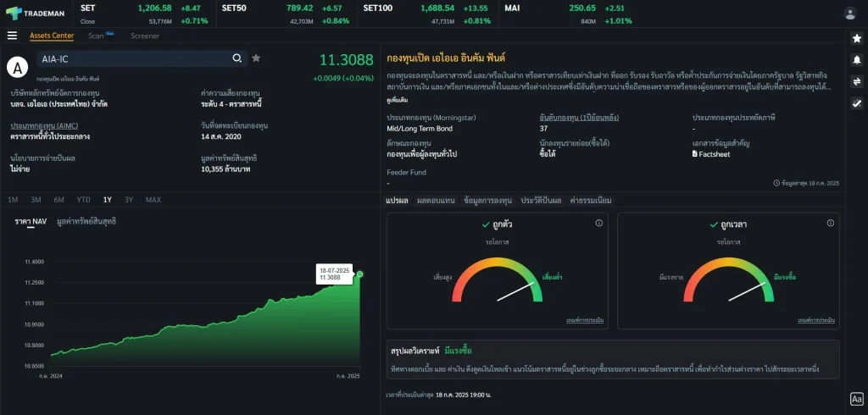Click the fund title กองทุนเปิด เอไอเอ อินคัม ฟันด์
Screen dimensions: 868x415
[x=446, y=58]
